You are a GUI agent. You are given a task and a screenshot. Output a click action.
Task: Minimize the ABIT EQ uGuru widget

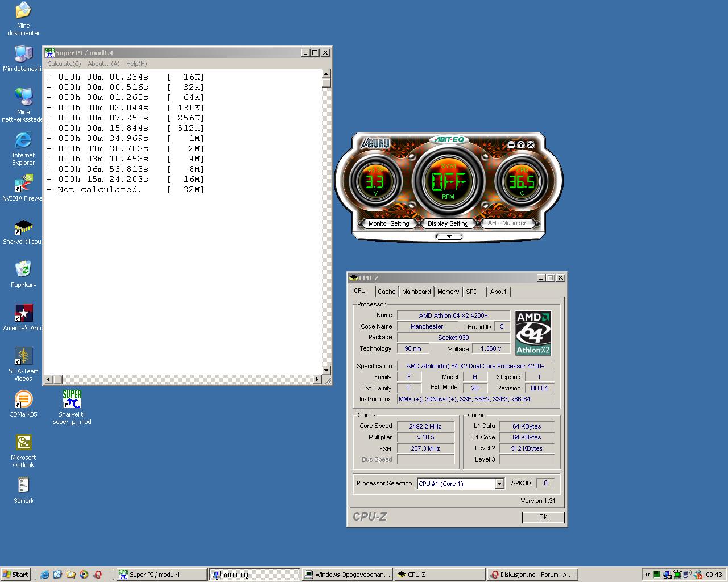pos(511,145)
